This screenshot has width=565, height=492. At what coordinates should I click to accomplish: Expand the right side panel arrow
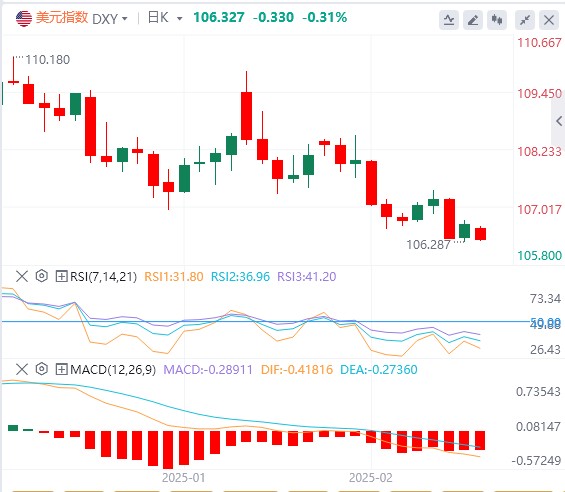click(x=559, y=121)
